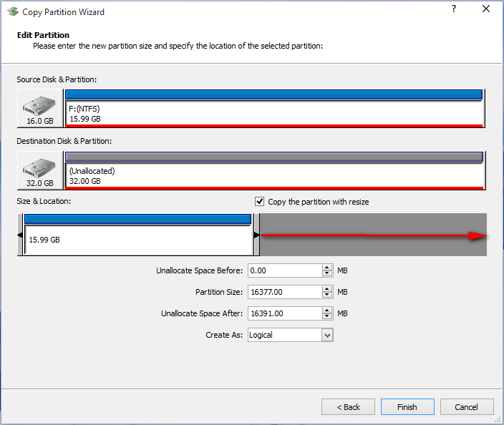Increase Unallocate Space After value
The width and height of the screenshot is (504, 425).
click(327, 311)
